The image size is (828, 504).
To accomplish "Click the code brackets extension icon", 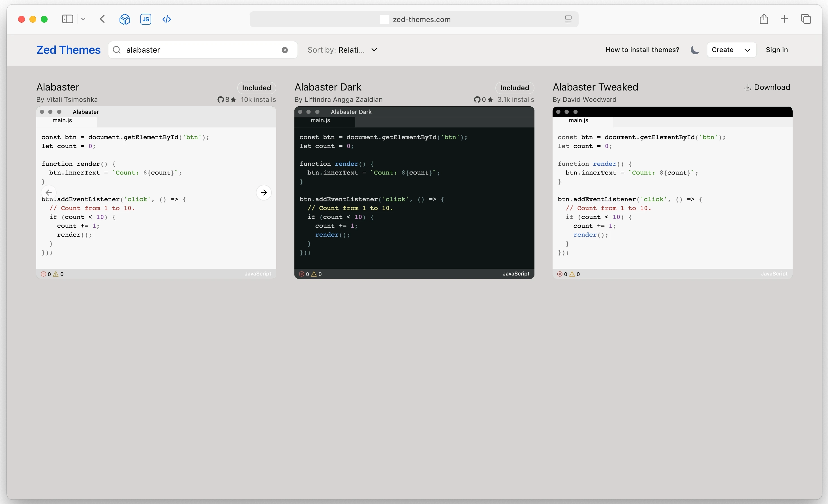I will tap(167, 19).
